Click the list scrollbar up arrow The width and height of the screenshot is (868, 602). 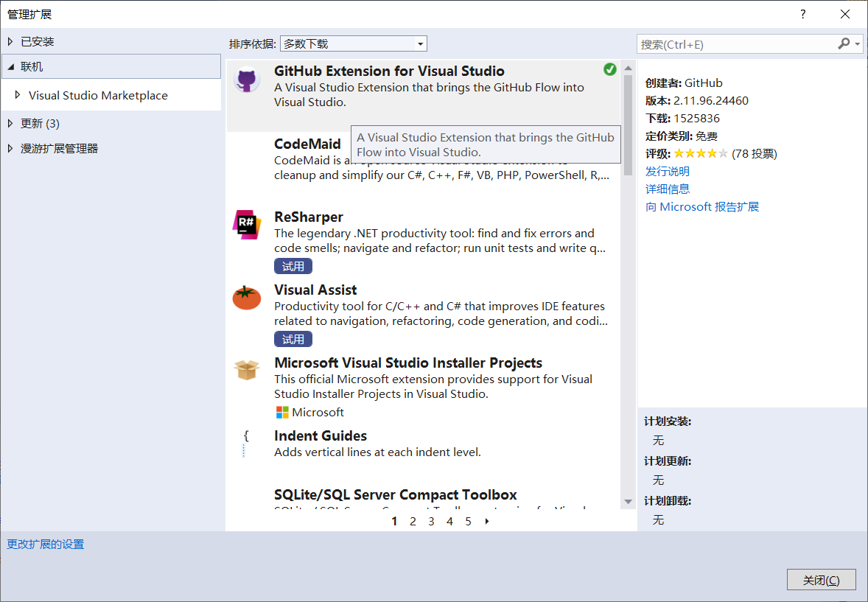click(628, 68)
